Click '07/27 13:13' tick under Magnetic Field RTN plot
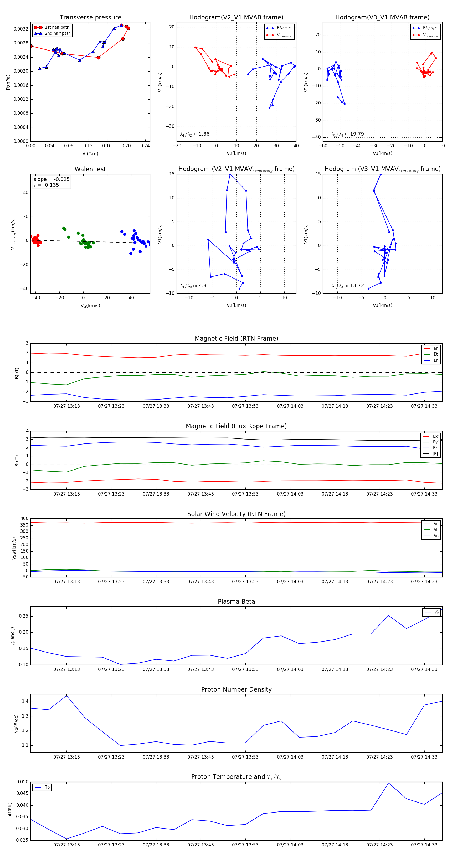Screen dimensions: 473x868 click(x=67, y=406)
